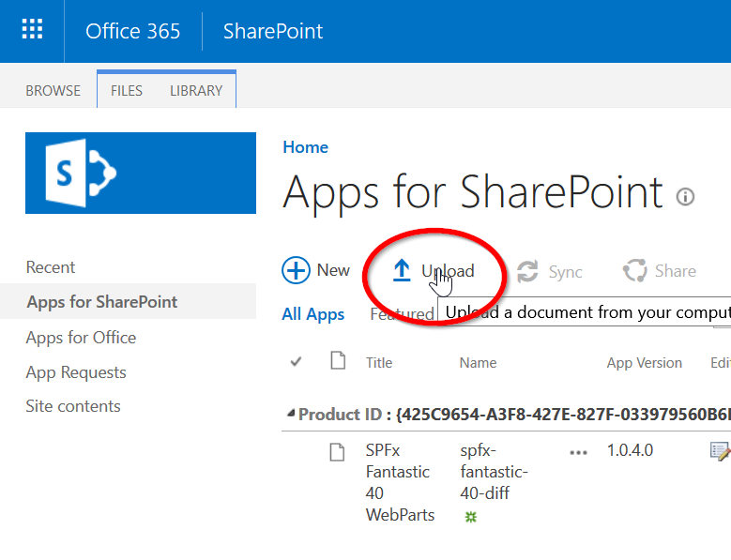
Task: Click the SPFx Fantastic 40 WebParts title
Action: point(400,483)
